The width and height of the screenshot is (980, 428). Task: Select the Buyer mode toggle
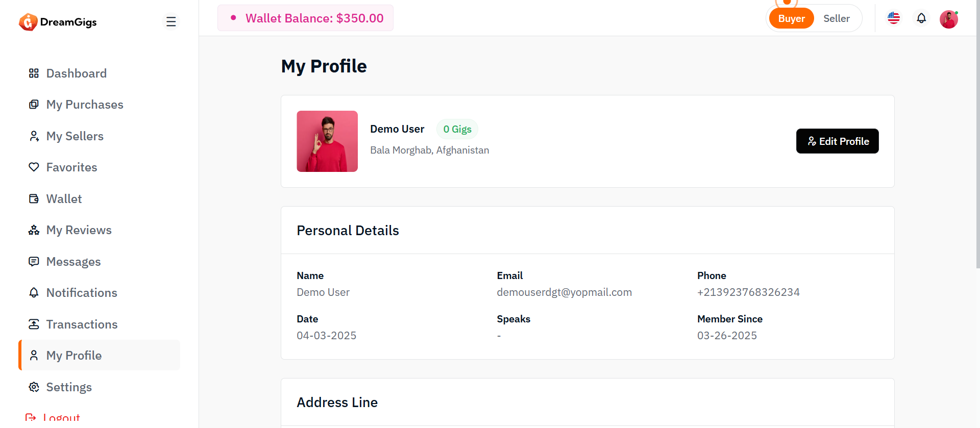[791, 19]
